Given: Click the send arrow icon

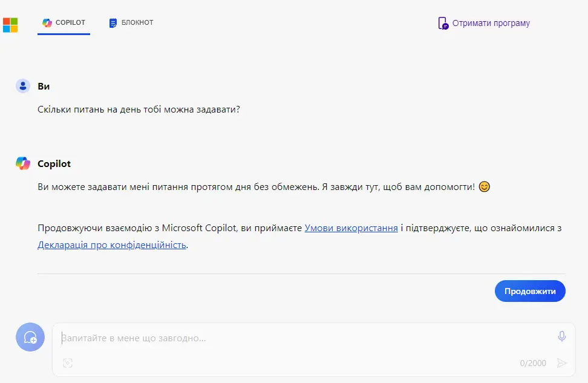Looking at the screenshot, I should (x=561, y=363).
